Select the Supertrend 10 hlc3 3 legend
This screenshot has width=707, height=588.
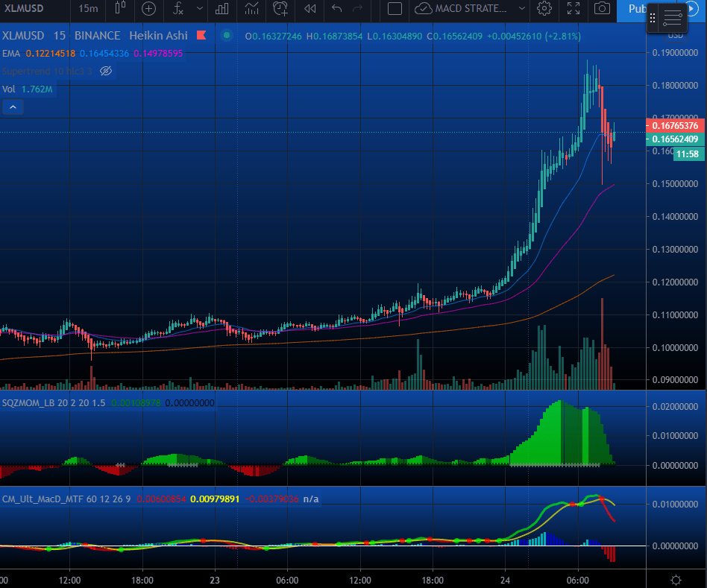47,72
